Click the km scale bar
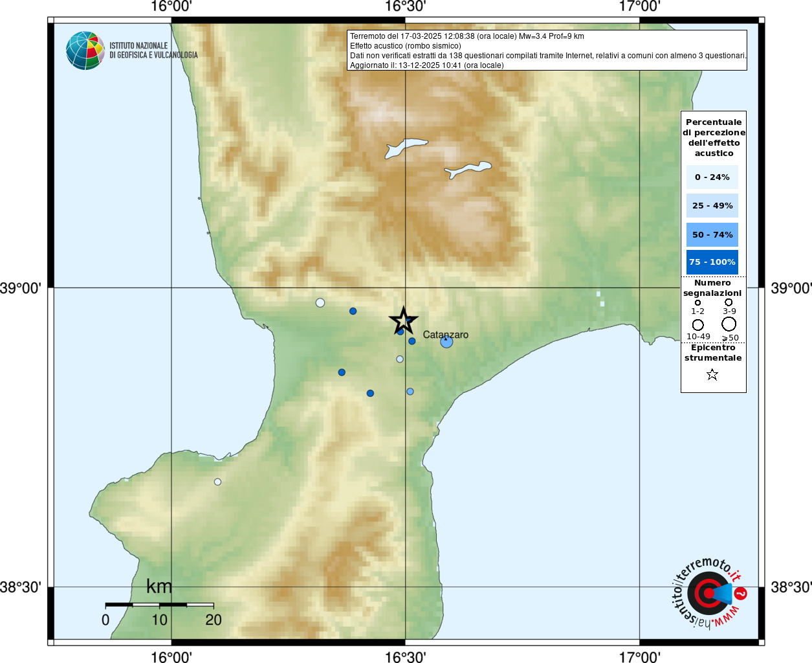The image size is (812, 663). point(159,605)
